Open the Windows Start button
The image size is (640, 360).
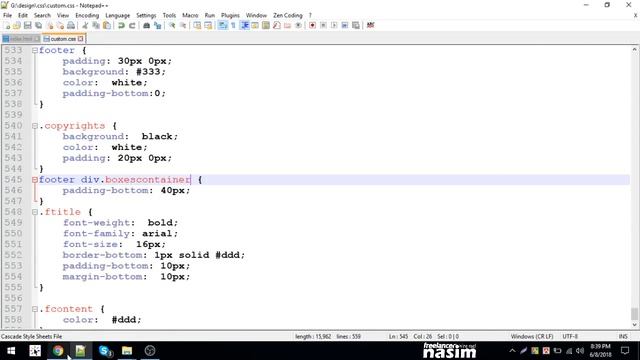coord(11,351)
